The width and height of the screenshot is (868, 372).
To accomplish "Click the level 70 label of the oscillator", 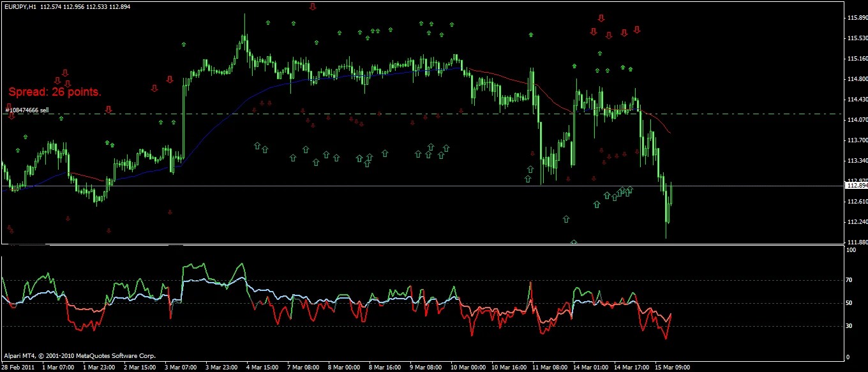I will click(849, 280).
